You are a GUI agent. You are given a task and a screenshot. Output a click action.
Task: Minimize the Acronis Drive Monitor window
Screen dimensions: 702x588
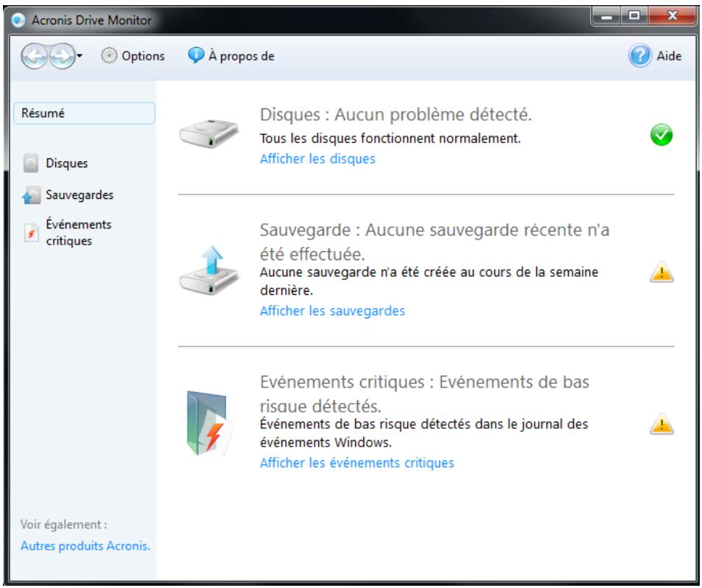[x=606, y=16]
